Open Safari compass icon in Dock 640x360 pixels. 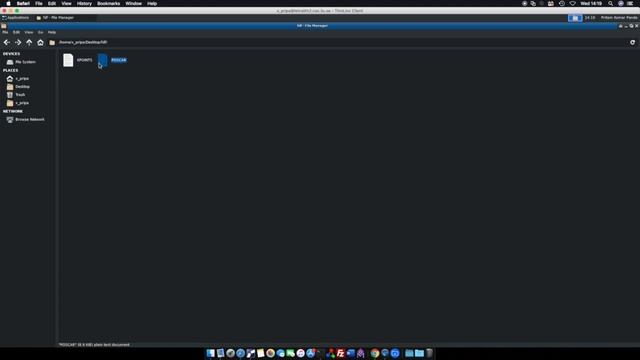240,353
